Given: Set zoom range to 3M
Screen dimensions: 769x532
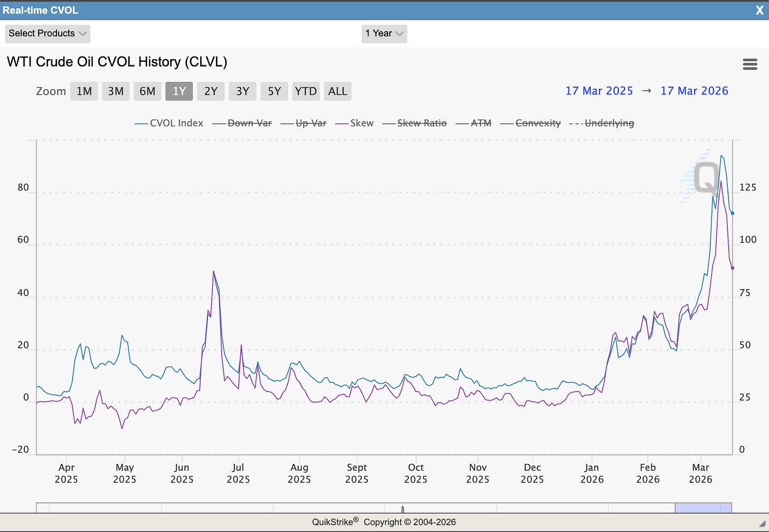Looking at the screenshot, I should point(116,91).
